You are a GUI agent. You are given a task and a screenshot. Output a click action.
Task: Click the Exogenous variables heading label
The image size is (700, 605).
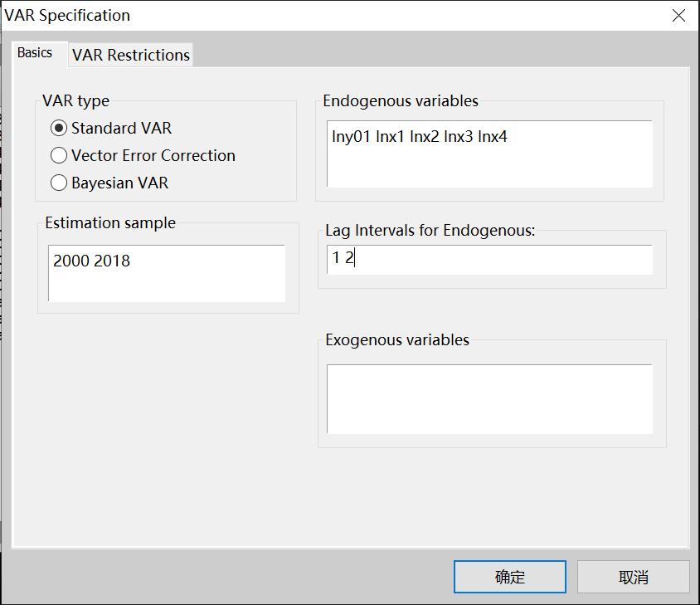coord(397,340)
